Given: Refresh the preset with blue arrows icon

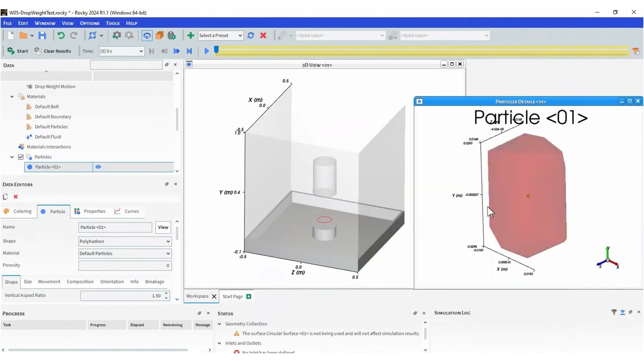Looking at the screenshot, I should click(x=251, y=35).
